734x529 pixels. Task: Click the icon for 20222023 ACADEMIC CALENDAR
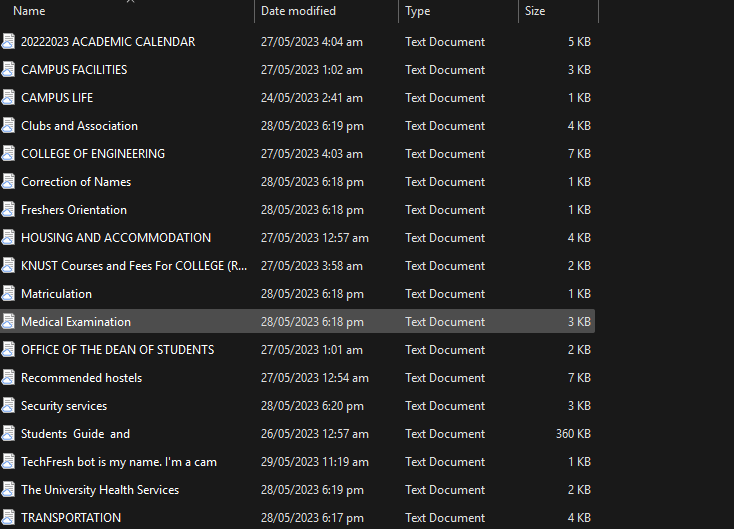[9, 42]
